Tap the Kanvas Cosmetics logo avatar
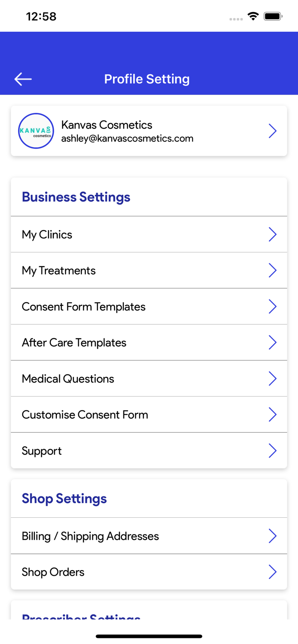This screenshot has height=644, width=298. pyautogui.click(x=36, y=131)
